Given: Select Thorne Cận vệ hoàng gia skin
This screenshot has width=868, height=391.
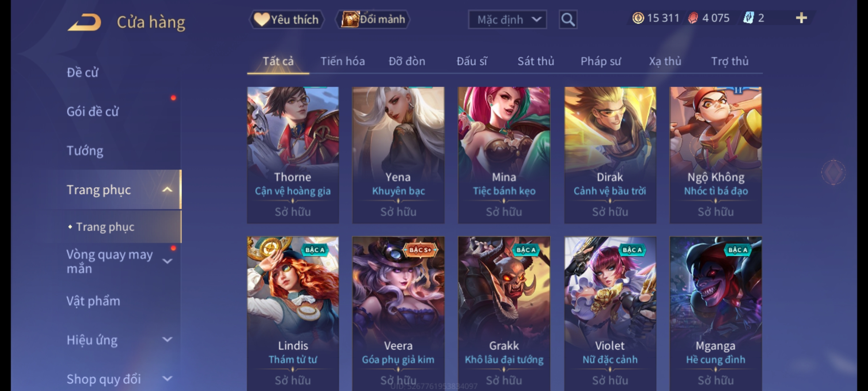Looking at the screenshot, I should click(x=293, y=155).
